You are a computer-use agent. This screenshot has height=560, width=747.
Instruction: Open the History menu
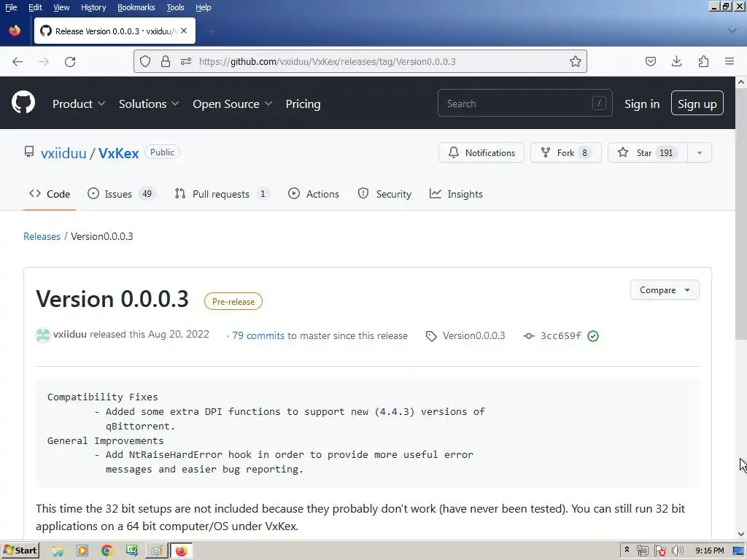[x=93, y=7]
